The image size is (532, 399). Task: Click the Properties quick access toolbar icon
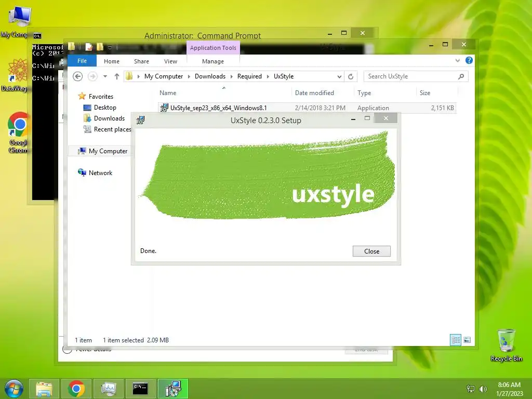pyautogui.click(x=89, y=47)
